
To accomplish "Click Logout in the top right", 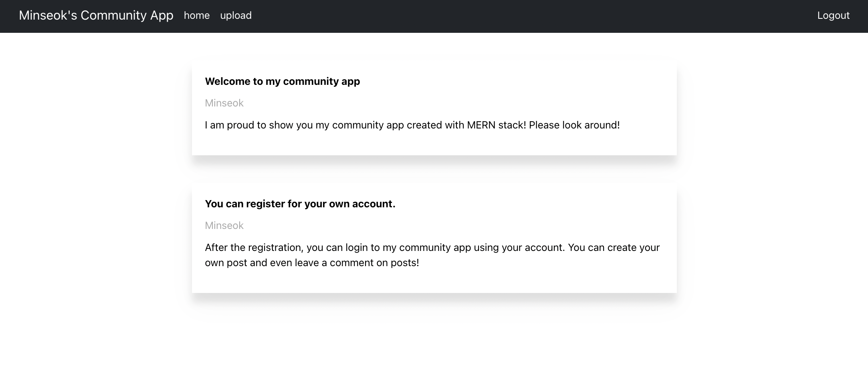I will pos(833,15).
